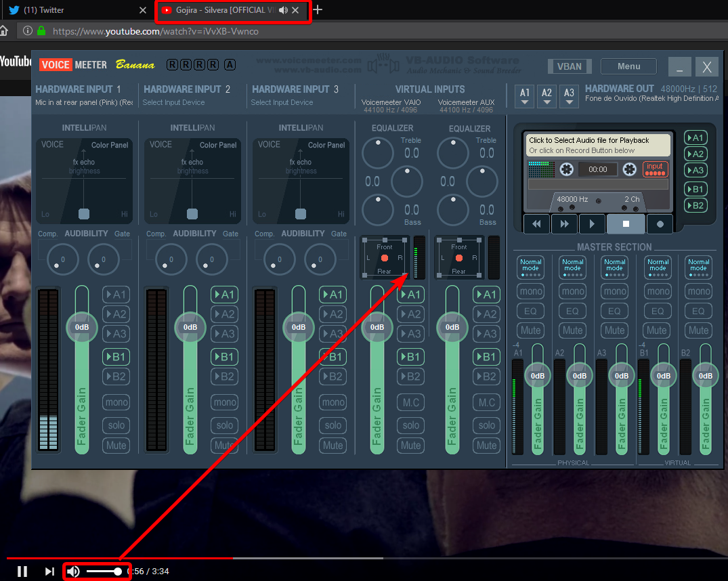Click the AUX surround panner red dot
The image size is (728, 581).
click(459, 258)
